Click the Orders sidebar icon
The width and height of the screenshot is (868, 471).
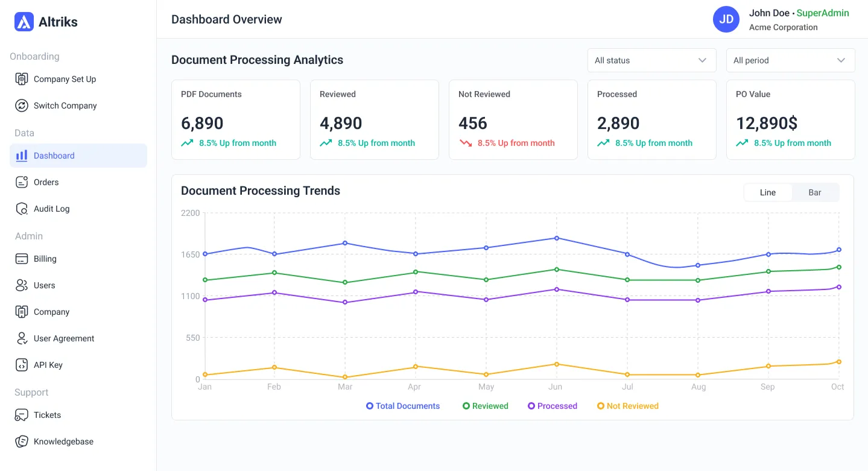pos(22,182)
